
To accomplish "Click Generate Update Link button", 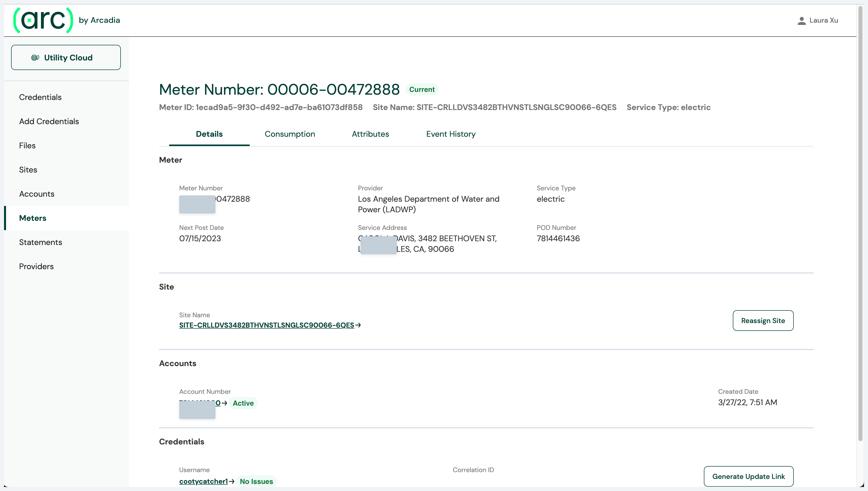I will coord(748,476).
